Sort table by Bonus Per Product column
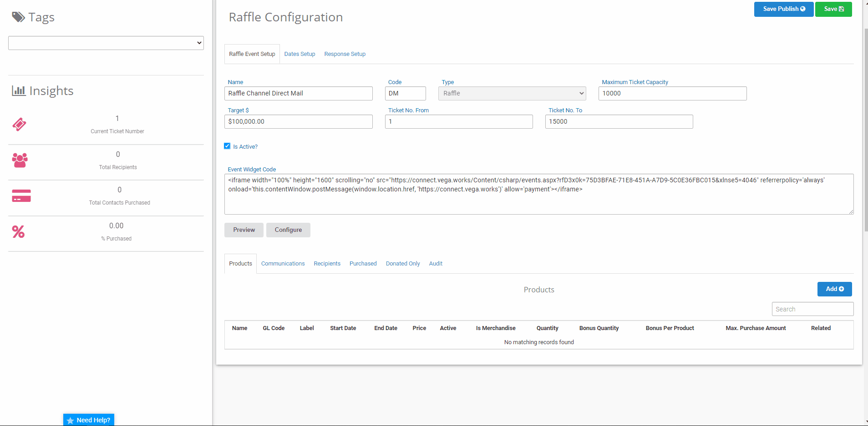This screenshot has width=868, height=426. [670, 328]
